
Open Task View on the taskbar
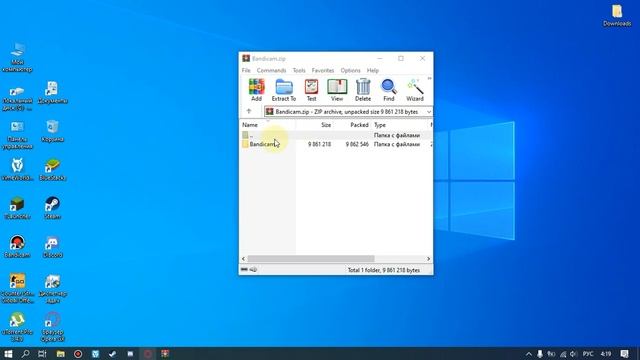click(42, 353)
